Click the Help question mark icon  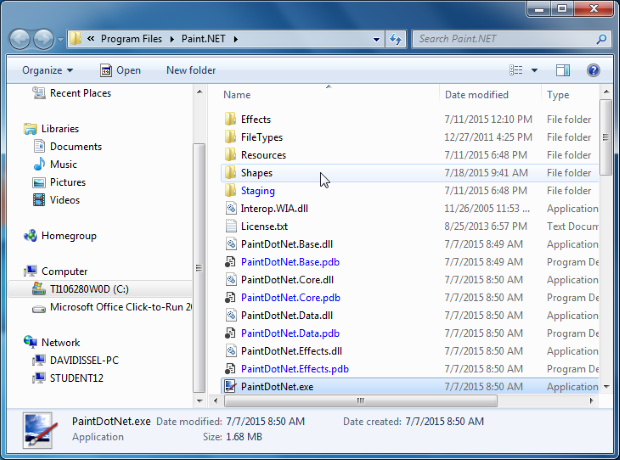594,70
